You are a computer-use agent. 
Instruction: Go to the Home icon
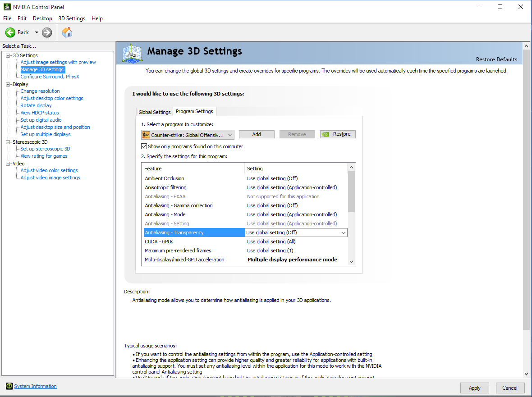67,32
